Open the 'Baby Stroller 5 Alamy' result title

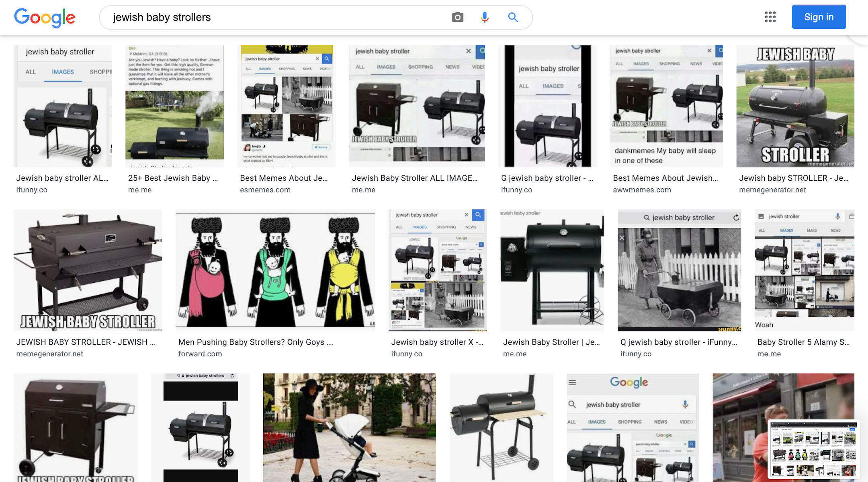point(803,342)
